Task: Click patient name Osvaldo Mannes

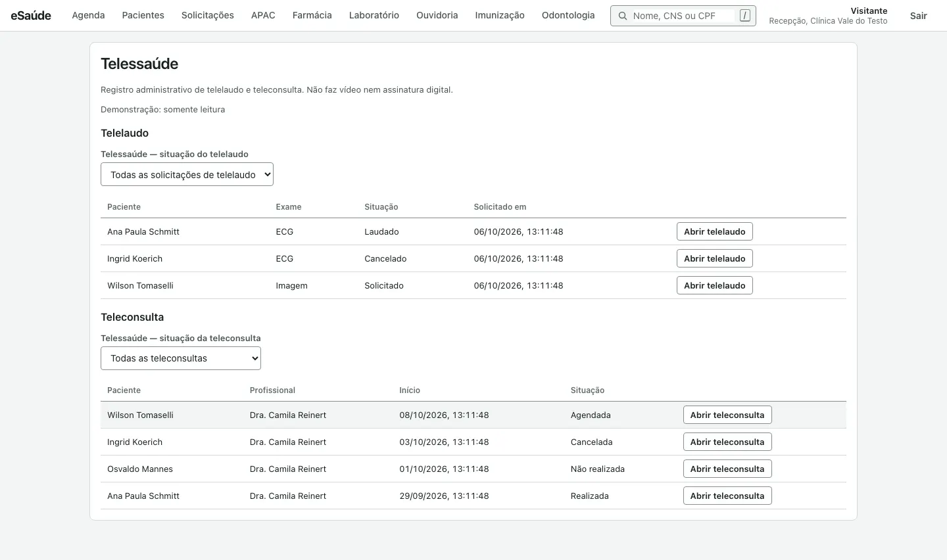Action: 140,469
